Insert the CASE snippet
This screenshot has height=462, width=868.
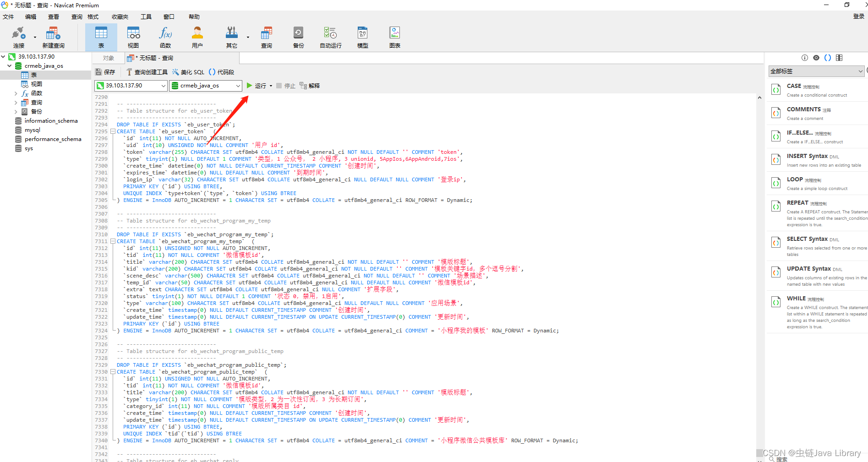coord(818,90)
